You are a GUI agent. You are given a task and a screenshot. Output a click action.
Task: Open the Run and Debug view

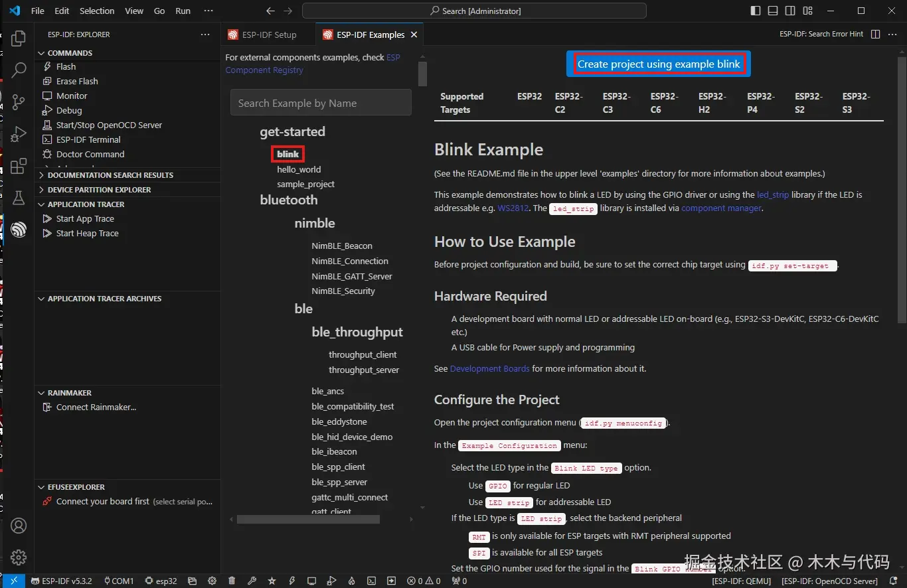click(19, 133)
